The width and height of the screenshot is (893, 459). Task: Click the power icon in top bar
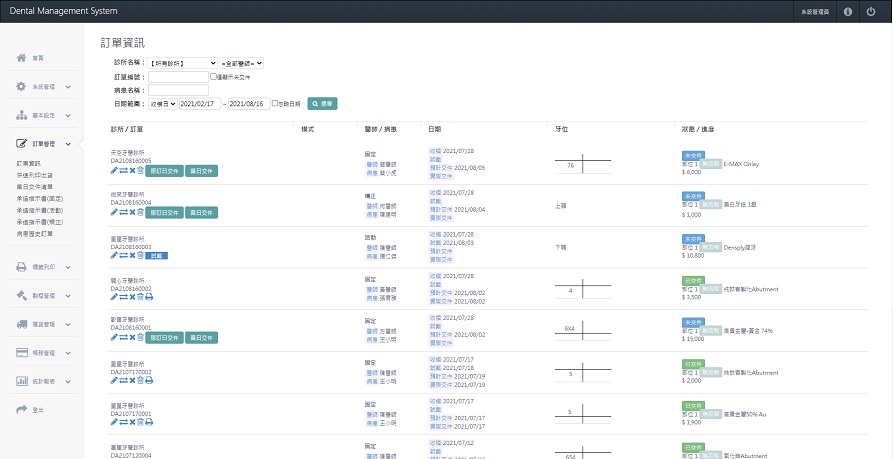(871, 11)
